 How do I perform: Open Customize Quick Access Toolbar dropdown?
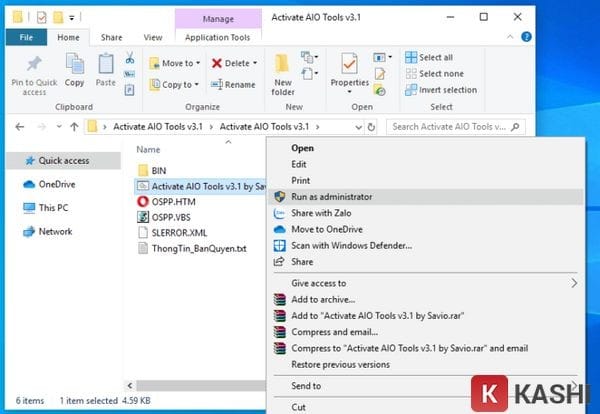point(72,18)
